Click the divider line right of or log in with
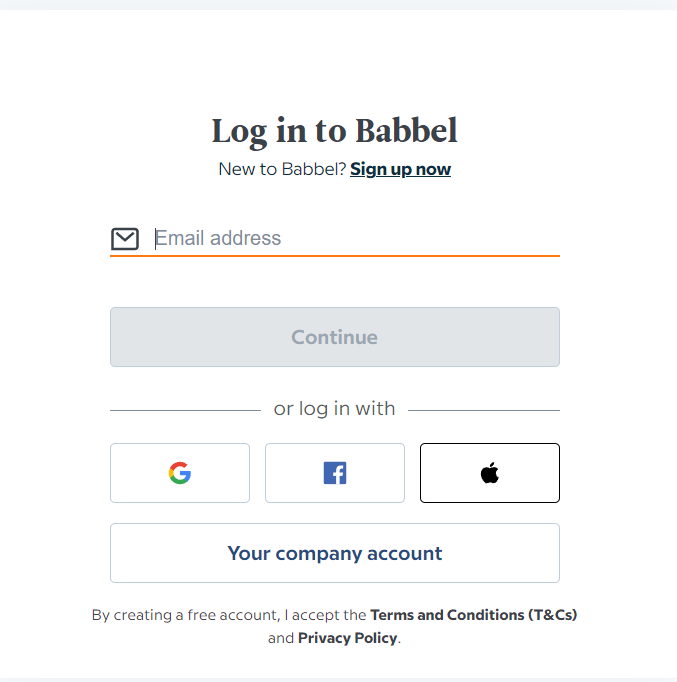The image size is (677, 682). (x=484, y=410)
